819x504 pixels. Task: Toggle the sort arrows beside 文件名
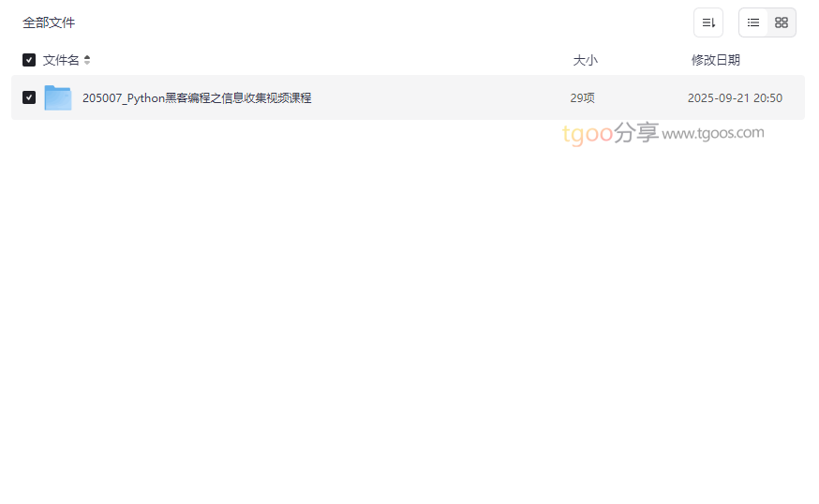click(87, 60)
